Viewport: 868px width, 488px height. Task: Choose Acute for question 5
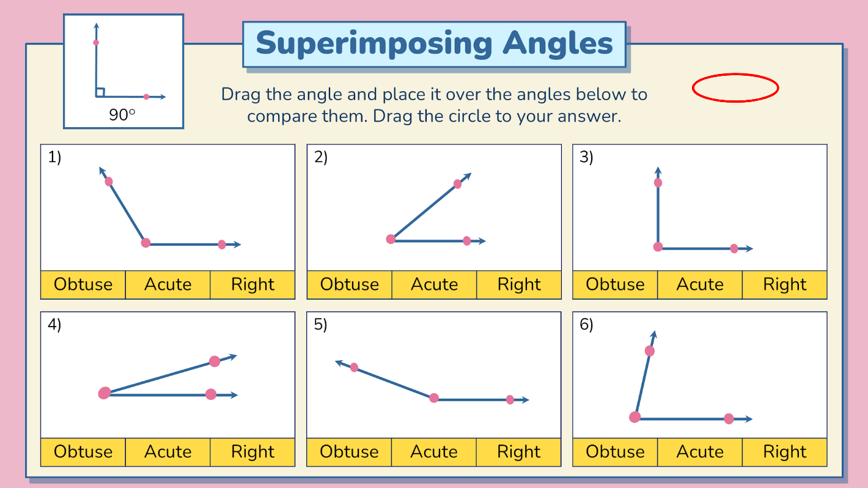(434, 452)
